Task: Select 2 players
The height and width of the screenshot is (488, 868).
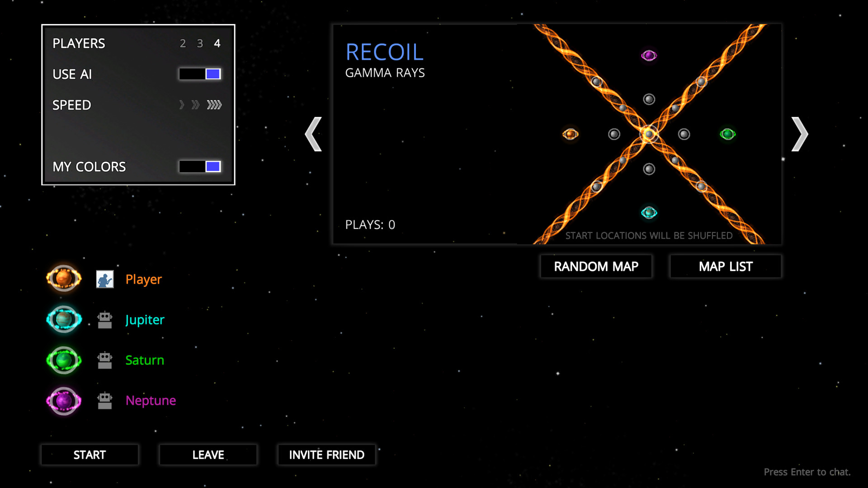Action: coord(183,43)
